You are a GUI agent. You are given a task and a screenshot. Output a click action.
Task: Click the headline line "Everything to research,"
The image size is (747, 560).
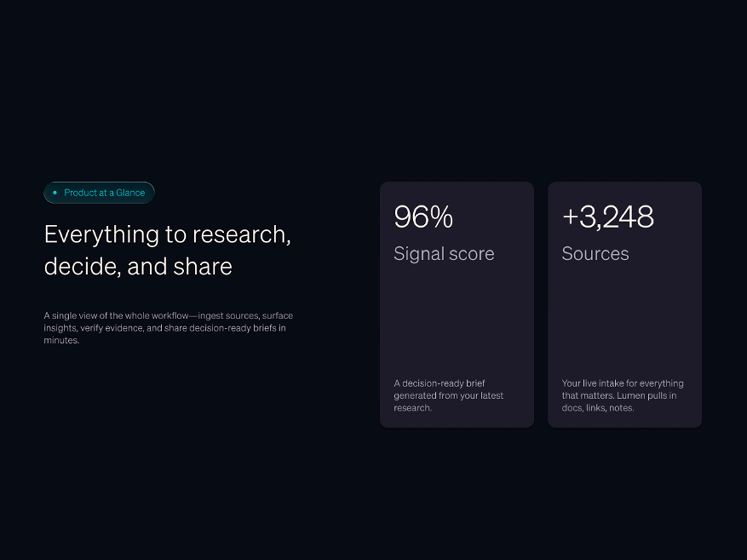tap(167, 234)
